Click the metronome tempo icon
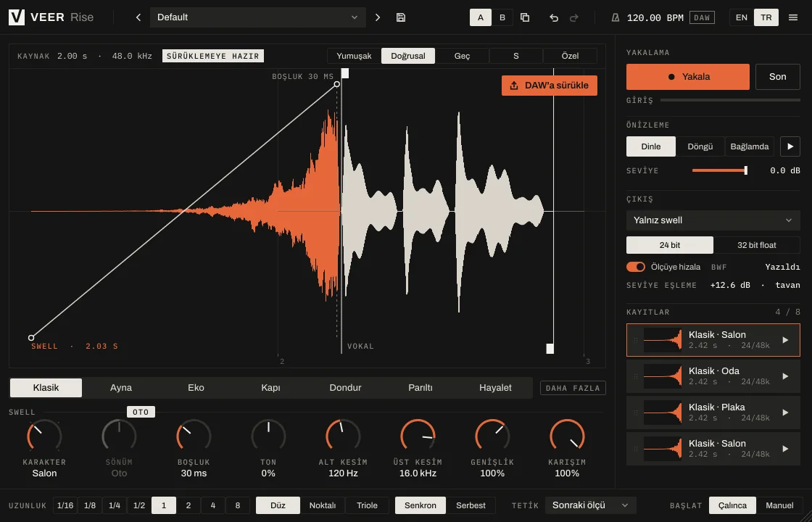This screenshot has width=812, height=522. click(x=616, y=17)
